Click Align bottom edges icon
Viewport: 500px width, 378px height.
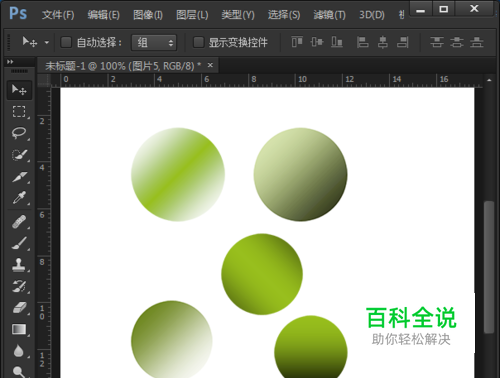337,42
